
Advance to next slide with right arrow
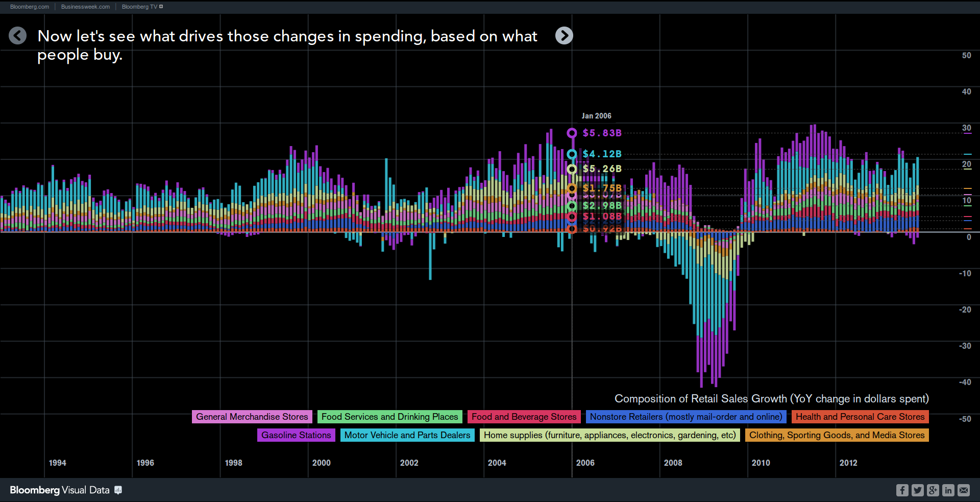point(563,36)
